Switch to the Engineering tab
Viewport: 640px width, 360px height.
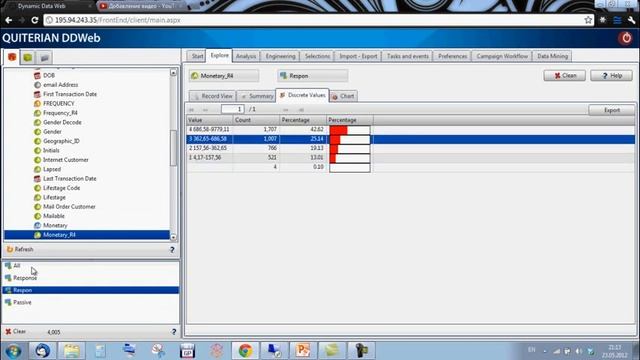coord(280,56)
